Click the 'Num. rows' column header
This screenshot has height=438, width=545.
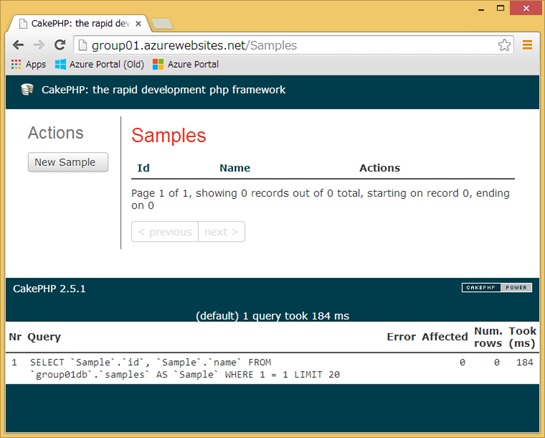[488, 337]
